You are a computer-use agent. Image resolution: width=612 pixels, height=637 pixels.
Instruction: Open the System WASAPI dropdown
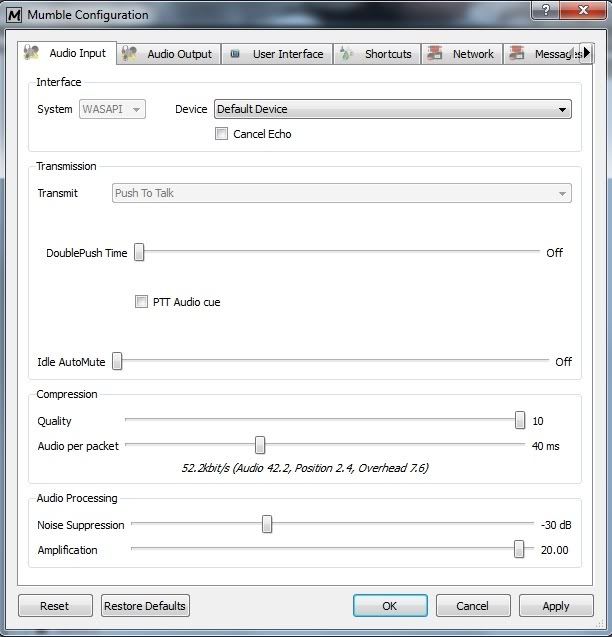[112, 110]
